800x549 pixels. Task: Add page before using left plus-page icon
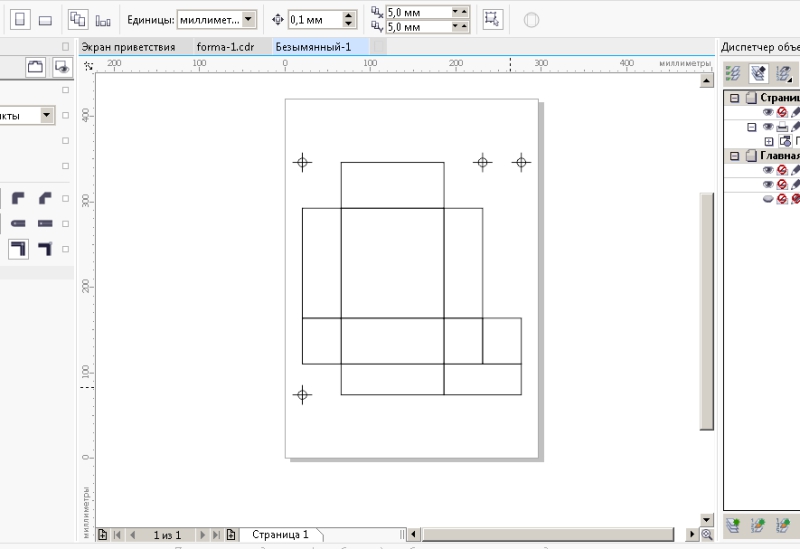point(103,534)
